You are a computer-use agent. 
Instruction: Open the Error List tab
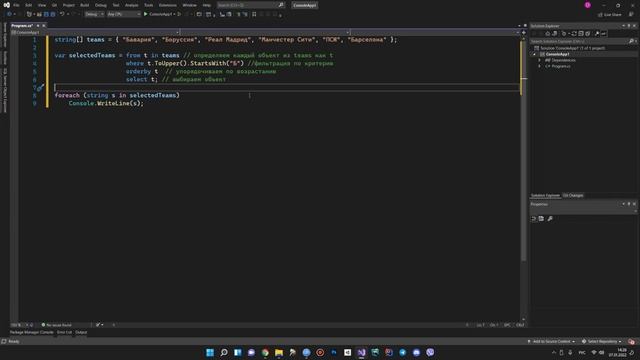coord(64,332)
